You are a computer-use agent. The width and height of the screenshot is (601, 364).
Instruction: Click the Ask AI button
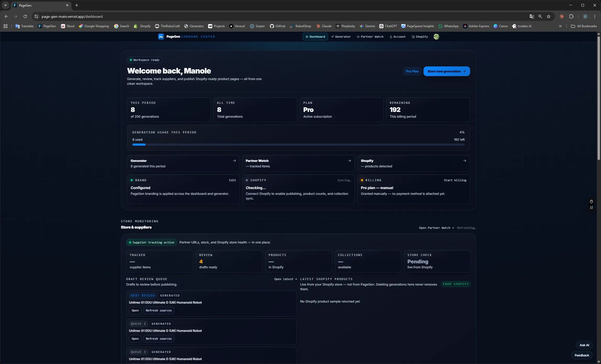(x=584, y=345)
